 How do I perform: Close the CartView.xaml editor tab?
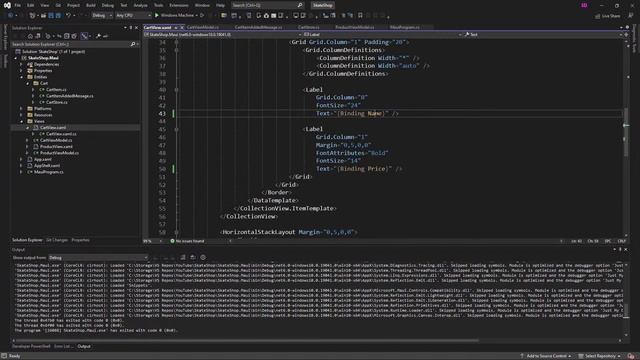point(182,27)
